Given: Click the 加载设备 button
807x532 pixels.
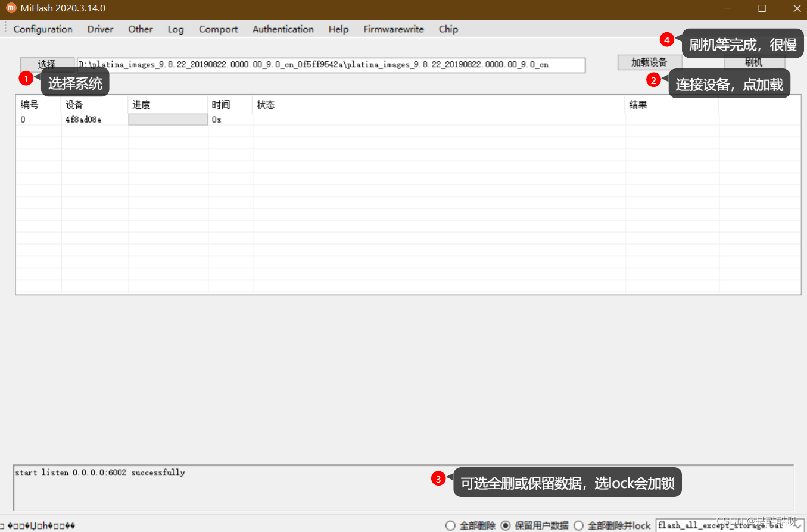Looking at the screenshot, I should (650, 62).
